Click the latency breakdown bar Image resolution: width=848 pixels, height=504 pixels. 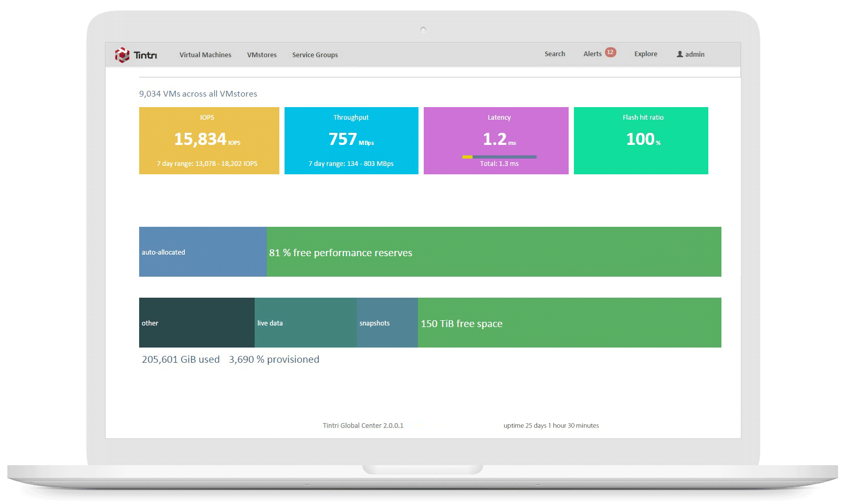click(499, 156)
